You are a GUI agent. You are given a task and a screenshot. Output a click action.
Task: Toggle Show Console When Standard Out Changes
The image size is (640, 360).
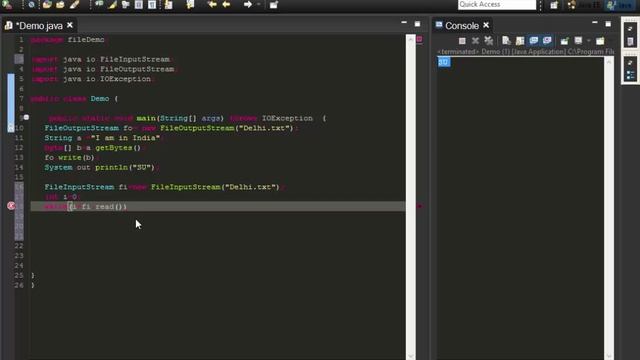click(533, 40)
